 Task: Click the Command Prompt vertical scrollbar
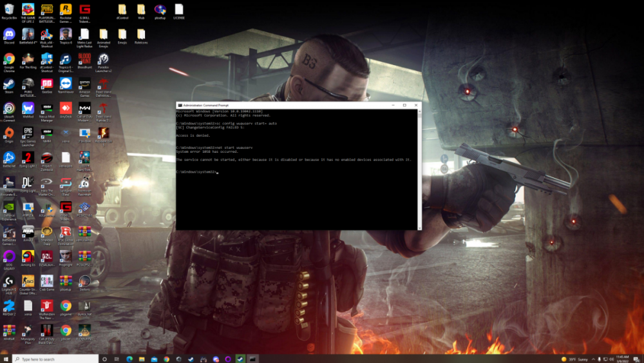(x=419, y=168)
